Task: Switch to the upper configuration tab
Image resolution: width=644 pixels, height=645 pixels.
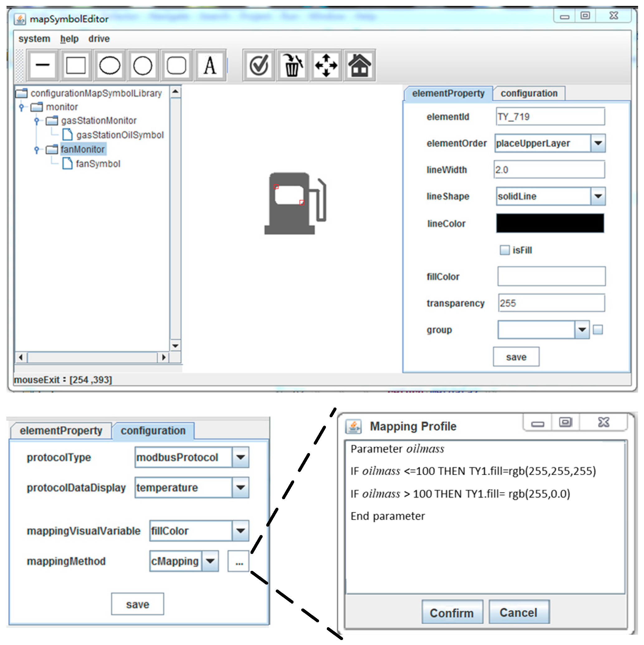Action: (529, 93)
